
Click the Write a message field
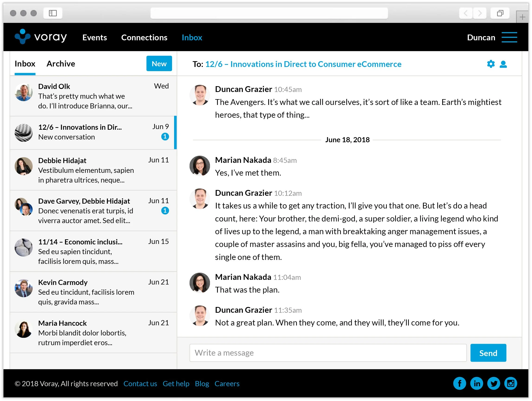point(328,353)
